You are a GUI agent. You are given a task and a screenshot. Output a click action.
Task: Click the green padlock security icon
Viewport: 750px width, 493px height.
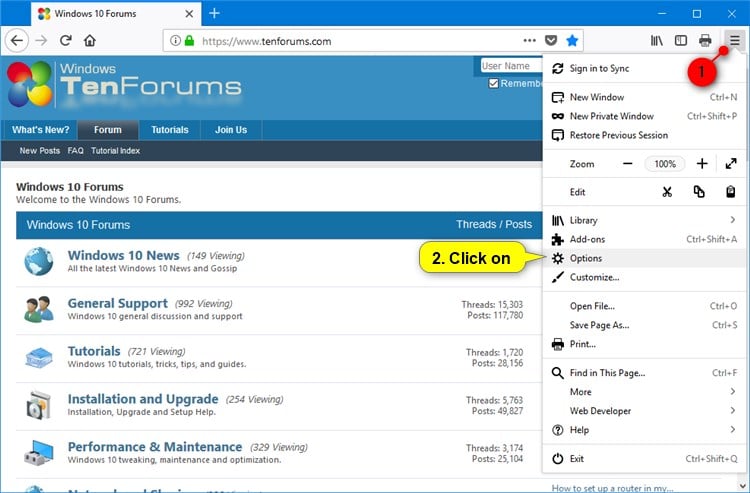pos(189,41)
